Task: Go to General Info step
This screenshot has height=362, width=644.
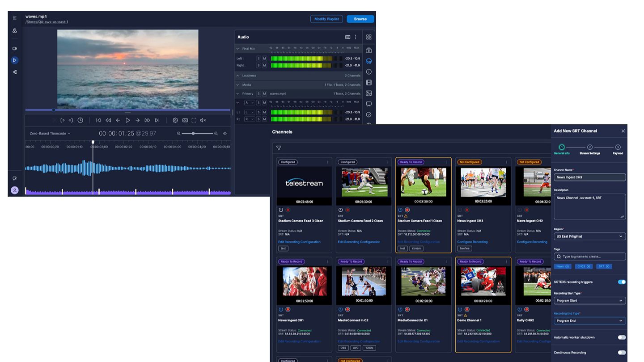Action: click(562, 149)
